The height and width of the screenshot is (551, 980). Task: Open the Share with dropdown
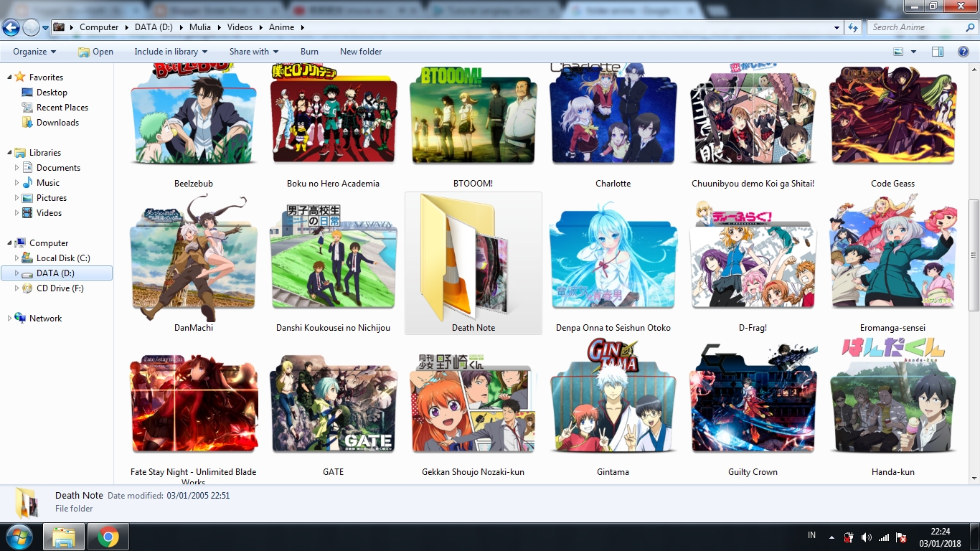[x=253, y=51]
